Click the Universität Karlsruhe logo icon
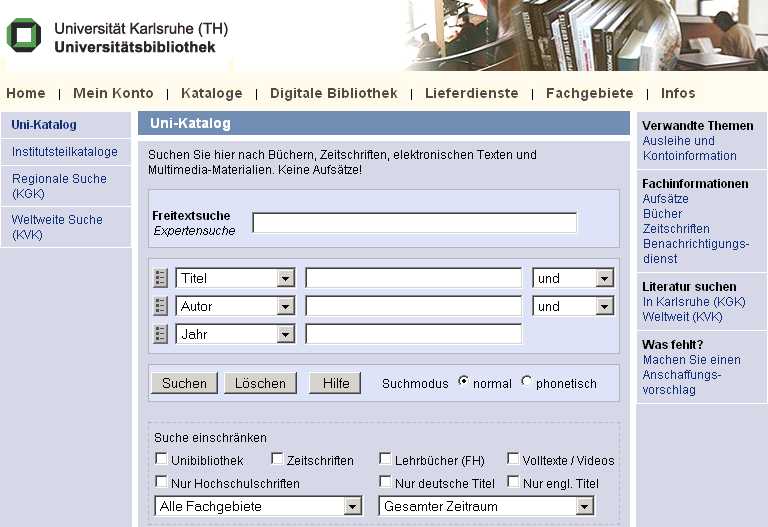Viewport: 768px width, 527px height. coord(24,35)
